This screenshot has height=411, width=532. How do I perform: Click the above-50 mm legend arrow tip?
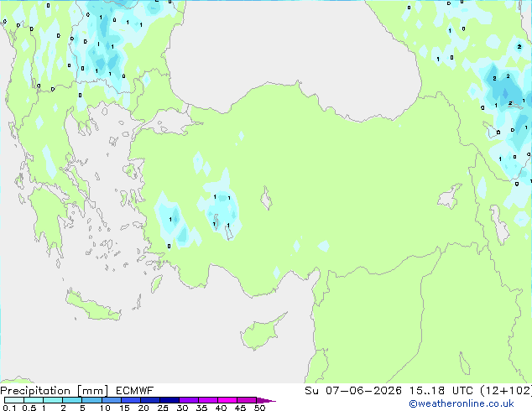pos(266,400)
